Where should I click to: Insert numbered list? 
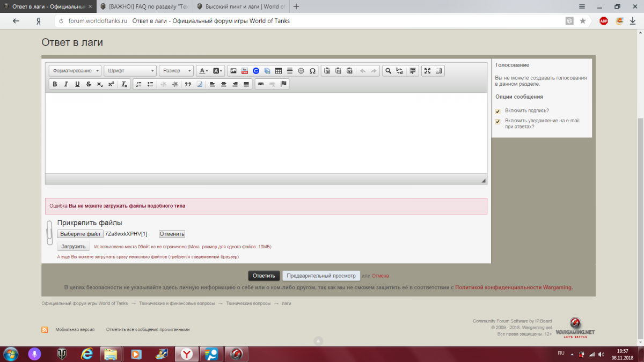click(139, 84)
